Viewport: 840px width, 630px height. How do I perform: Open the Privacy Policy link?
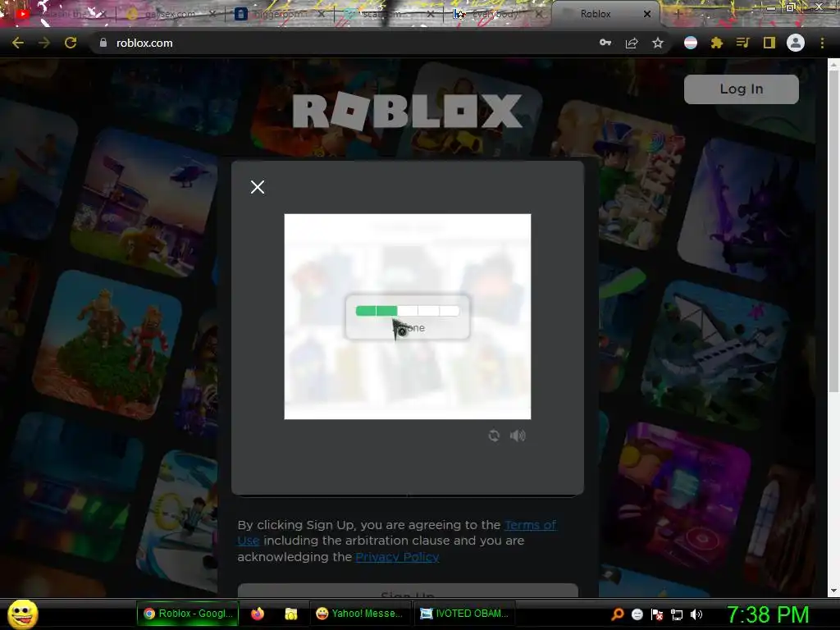pyautogui.click(x=397, y=557)
